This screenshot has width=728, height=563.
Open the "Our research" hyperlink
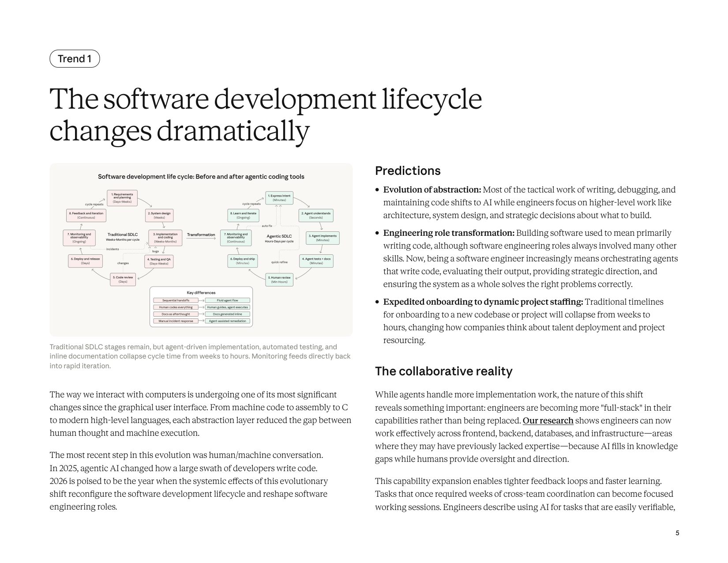548,420
